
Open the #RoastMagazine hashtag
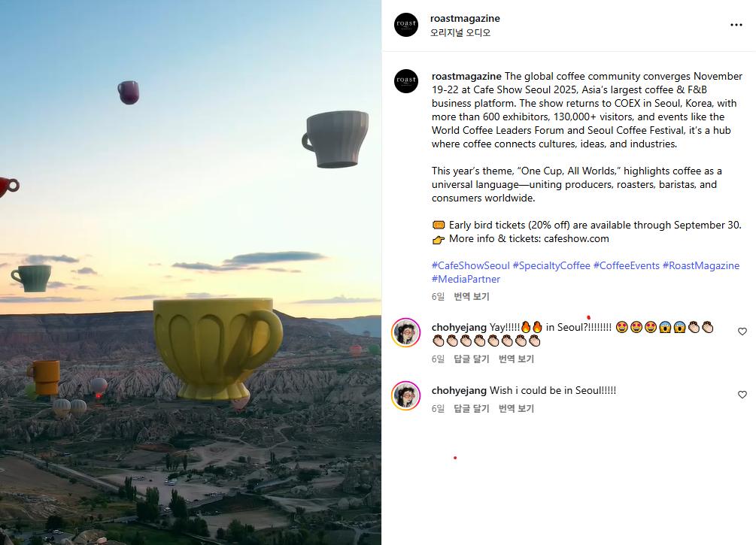click(x=700, y=265)
